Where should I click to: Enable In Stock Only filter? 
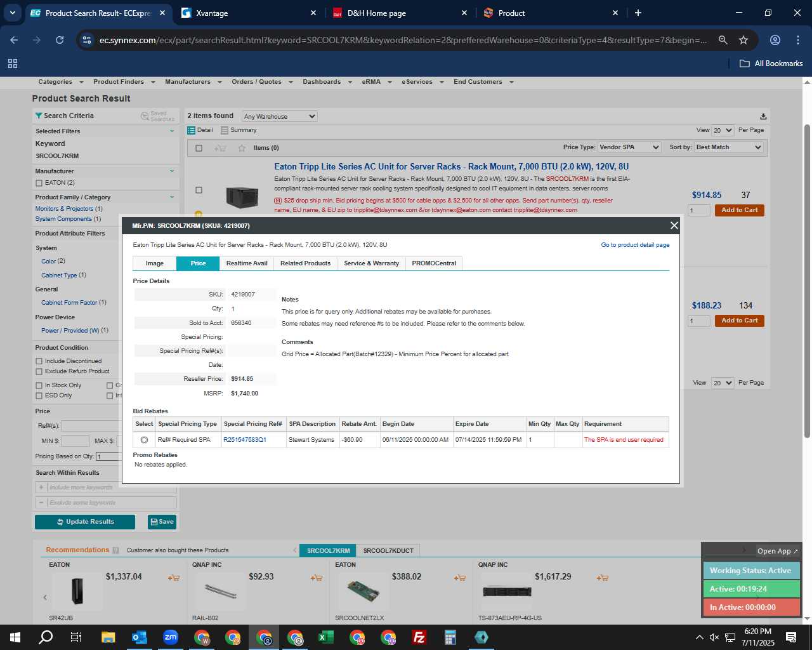(39, 385)
